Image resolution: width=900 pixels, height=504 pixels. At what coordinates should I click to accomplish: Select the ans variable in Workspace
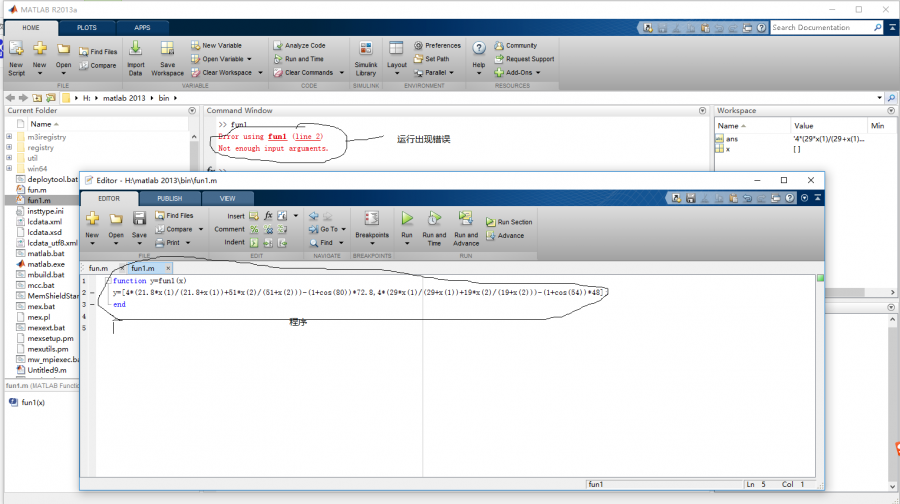732,139
